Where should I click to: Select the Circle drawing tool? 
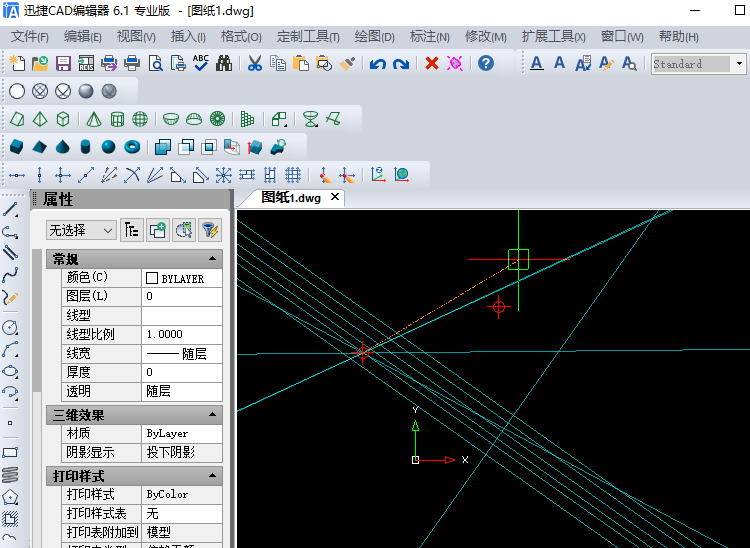11,327
